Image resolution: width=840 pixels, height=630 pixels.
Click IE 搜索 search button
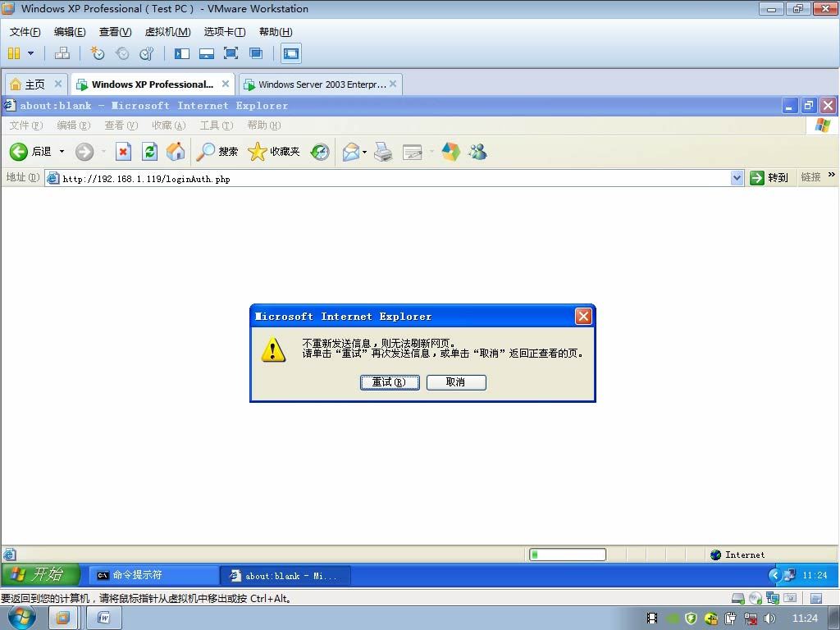pyautogui.click(x=217, y=152)
